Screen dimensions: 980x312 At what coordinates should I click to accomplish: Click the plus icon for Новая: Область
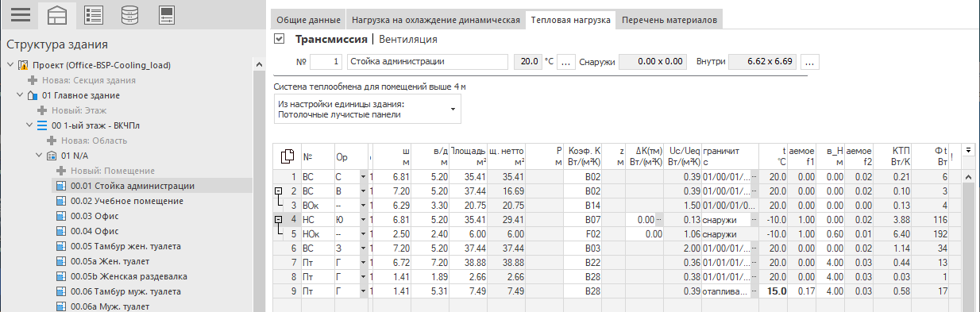(52, 141)
